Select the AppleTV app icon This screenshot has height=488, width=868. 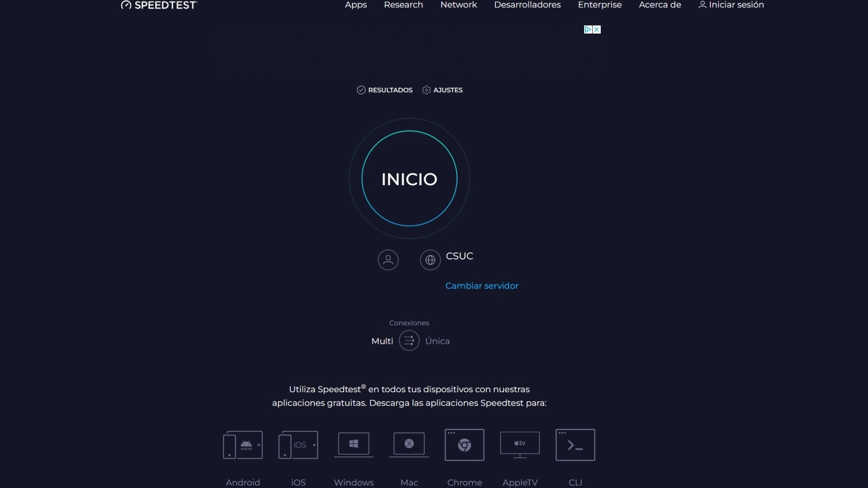click(x=519, y=445)
